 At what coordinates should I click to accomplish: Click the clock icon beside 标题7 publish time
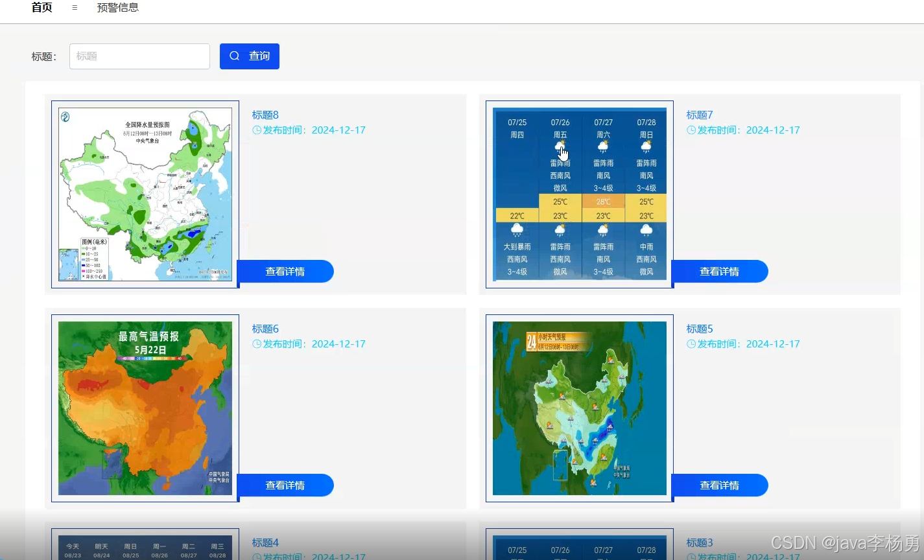pyautogui.click(x=691, y=130)
